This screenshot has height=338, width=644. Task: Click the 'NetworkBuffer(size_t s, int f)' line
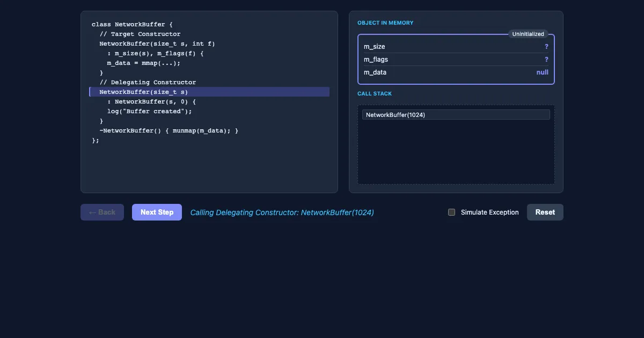157,44
